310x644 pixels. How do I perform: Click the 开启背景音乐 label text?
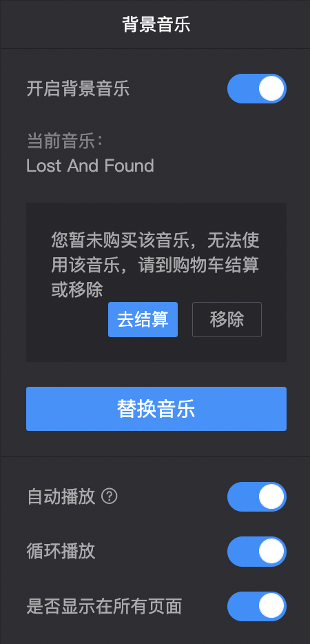tap(78, 89)
